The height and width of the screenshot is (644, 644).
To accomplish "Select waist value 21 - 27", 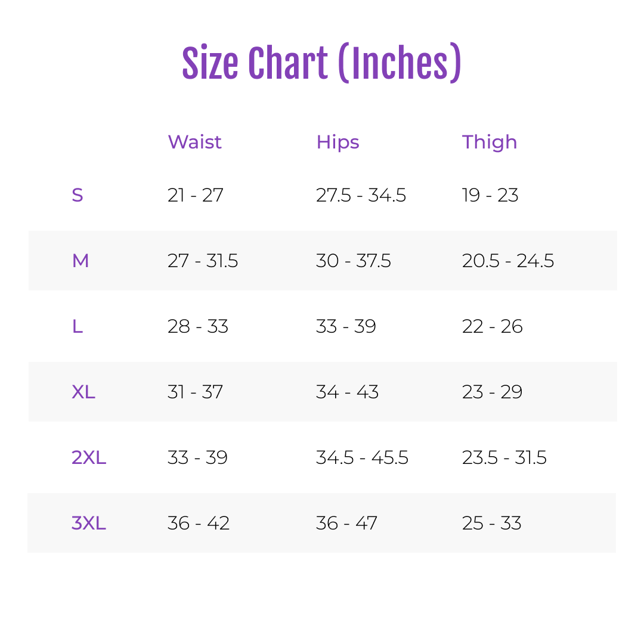I will 196,195.
